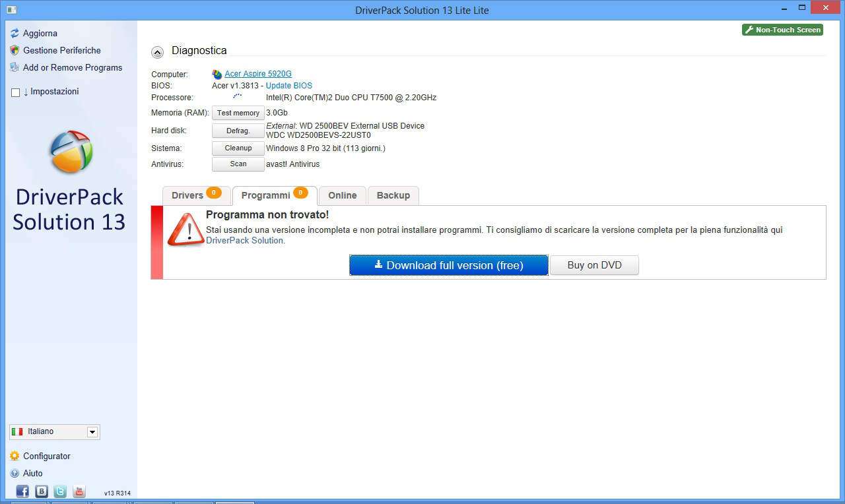
Task: Click the Programmi tab count badge
Action: coord(300,193)
